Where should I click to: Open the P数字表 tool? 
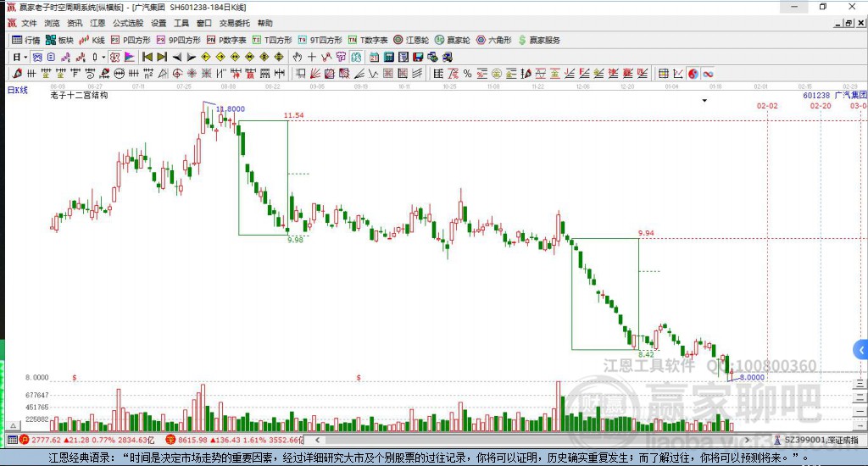tap(226, 40)
